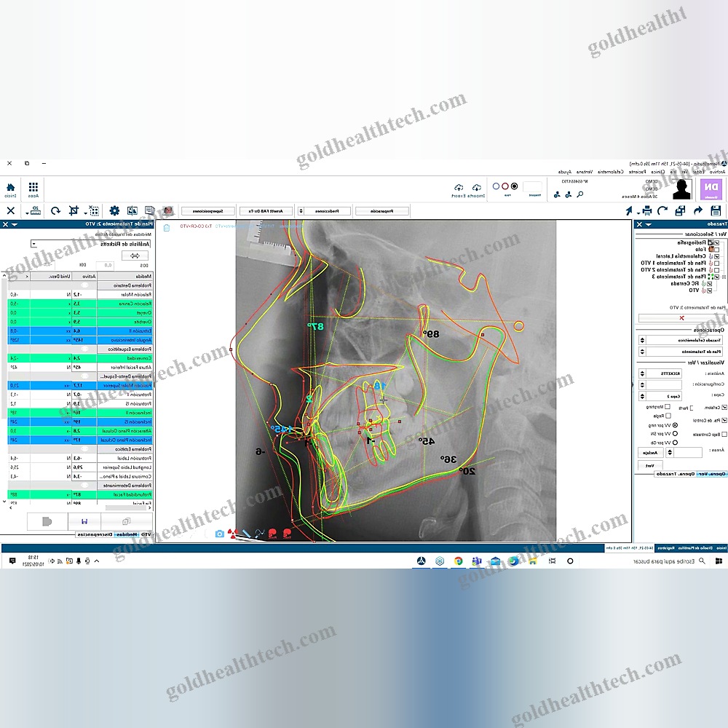This screenshot has height=728, width=728.
Task: Open the patient photo thumbnail icon
Action: click(168, 211)
